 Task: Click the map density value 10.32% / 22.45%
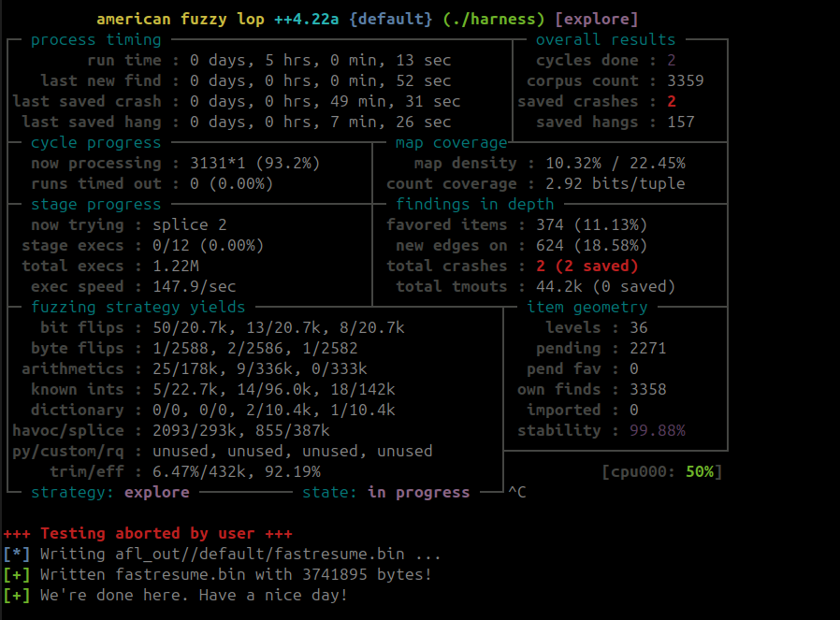(615, 164)
